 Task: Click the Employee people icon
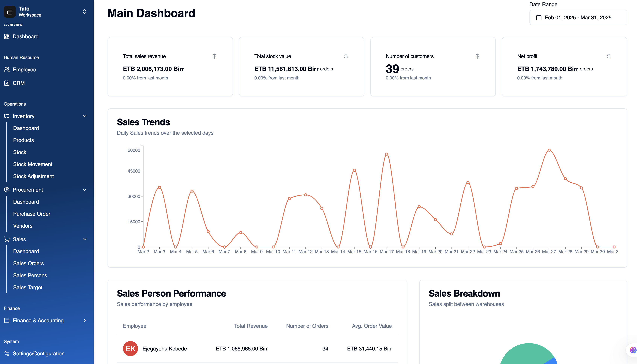(x=7, y=69)
